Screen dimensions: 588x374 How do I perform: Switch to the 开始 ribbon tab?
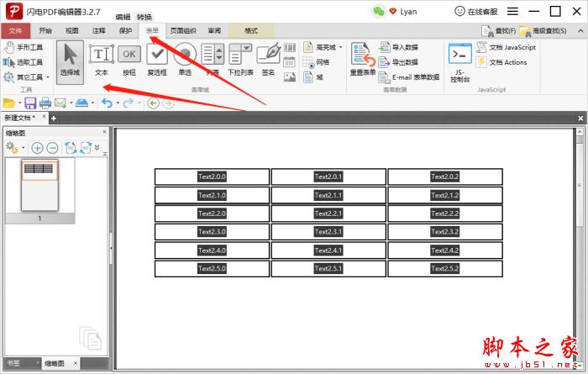tap(45, 31)
